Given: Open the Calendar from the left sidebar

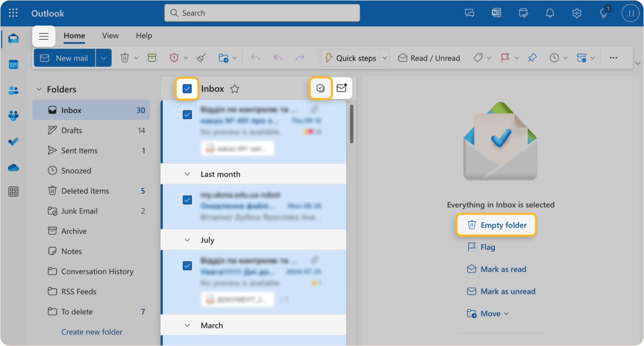Looking at the screenshot, I should pos(13,64).
